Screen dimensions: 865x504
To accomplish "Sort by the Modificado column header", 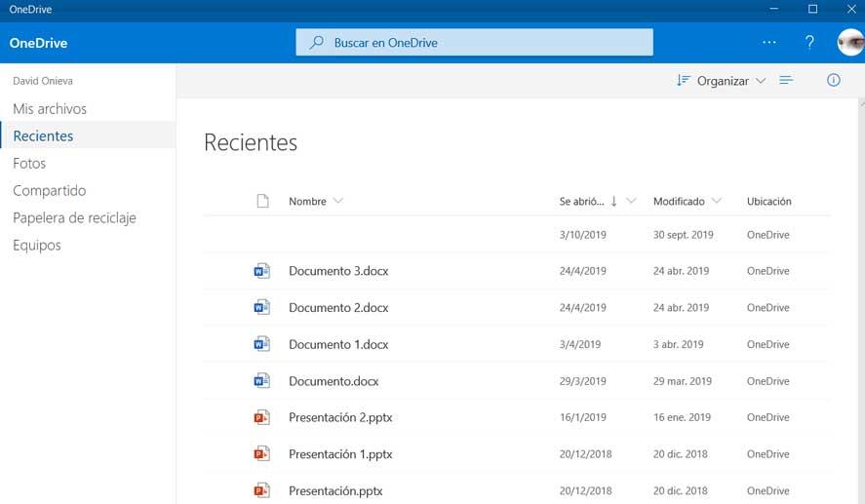I will pyautogui.click(x=679, y=201).
